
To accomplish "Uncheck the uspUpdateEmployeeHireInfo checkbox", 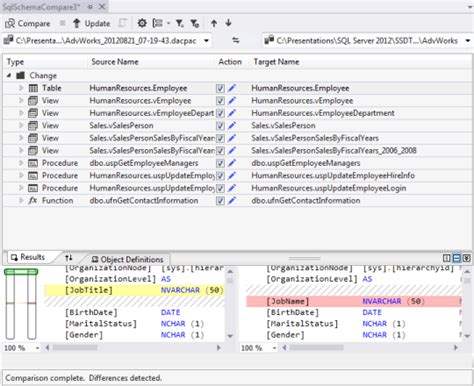I will (x=220, y=176).
